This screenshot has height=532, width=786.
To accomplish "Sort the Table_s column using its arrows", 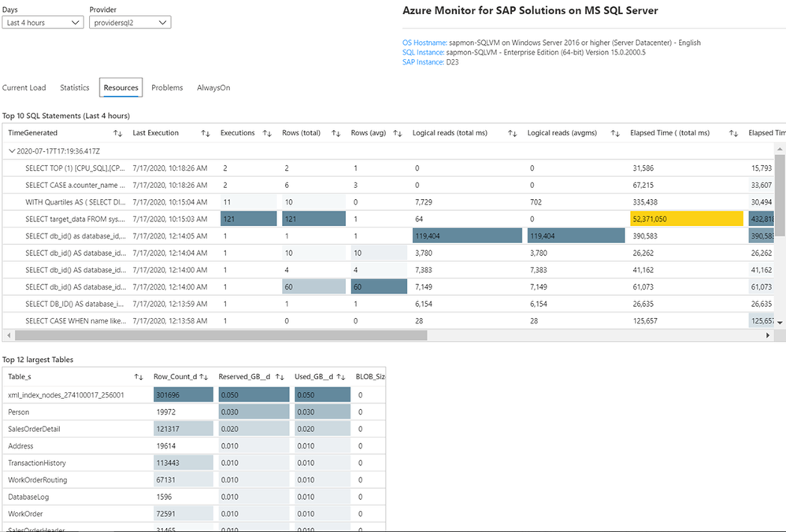I will (139, 376).
